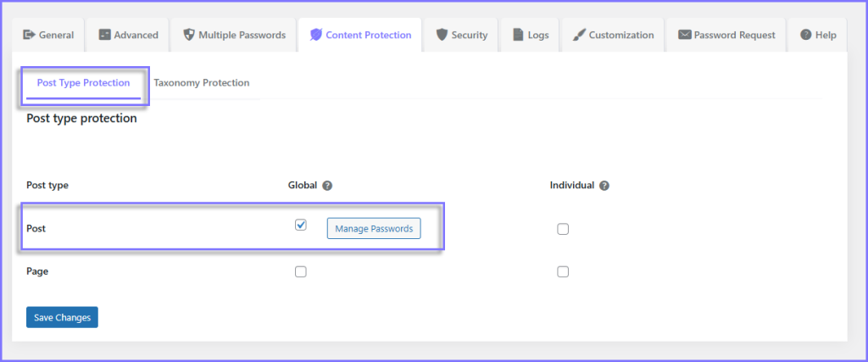Click the General tab's sign-in icon
The height and width of the screenshot is (362, 868).
pyautogui.click(x=30, y=35)
